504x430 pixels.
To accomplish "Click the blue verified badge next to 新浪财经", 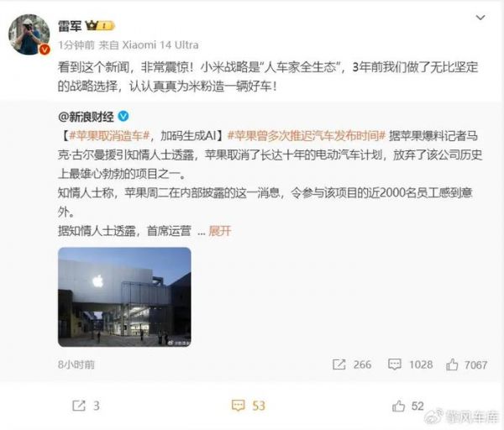I will click(123, 116).
